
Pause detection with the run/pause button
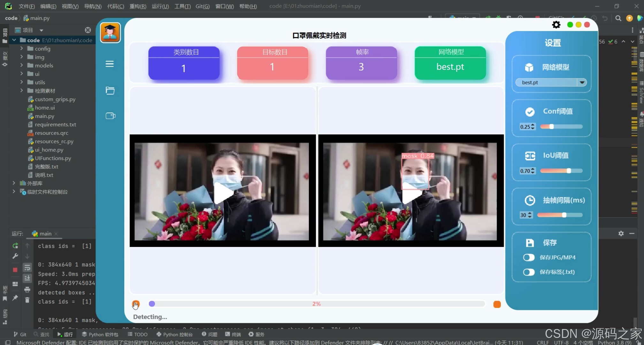[136, 304]
